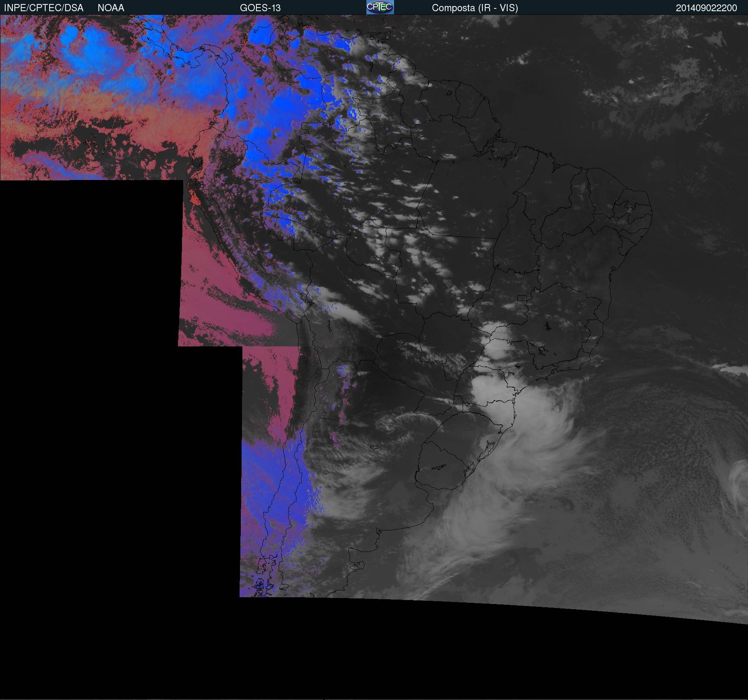The width and height of the screenshot is (748, 700).
Task: Click the NOAA label in the header
Action: click(x=111, y=8)
